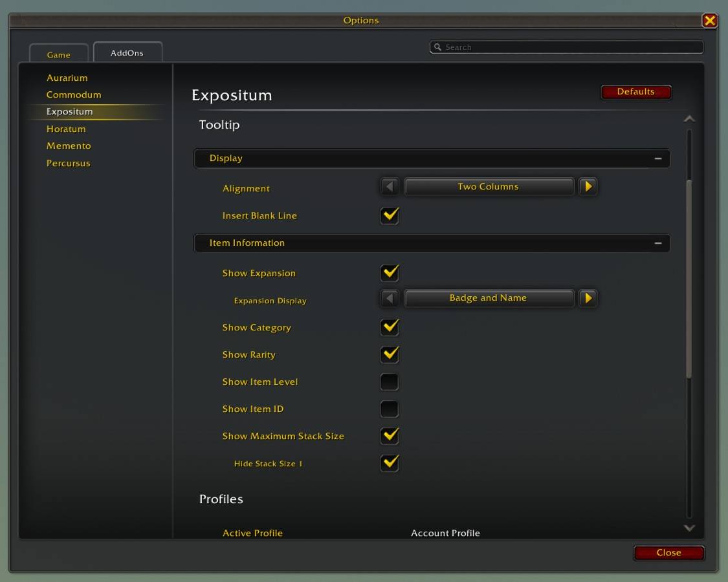Image resolution: width=728 pixels, height=582 pixels.
Task: Enable the Show Item Level checkbox
Action: [x=390, y=382]
